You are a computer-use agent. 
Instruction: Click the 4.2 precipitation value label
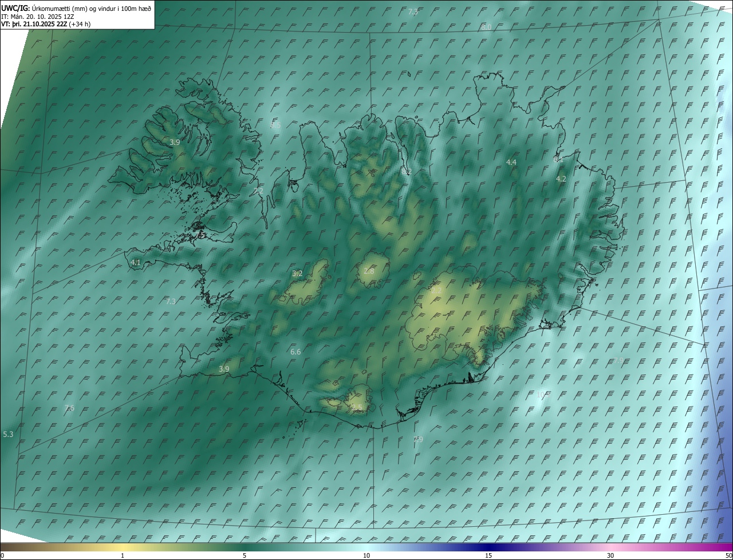561,179
